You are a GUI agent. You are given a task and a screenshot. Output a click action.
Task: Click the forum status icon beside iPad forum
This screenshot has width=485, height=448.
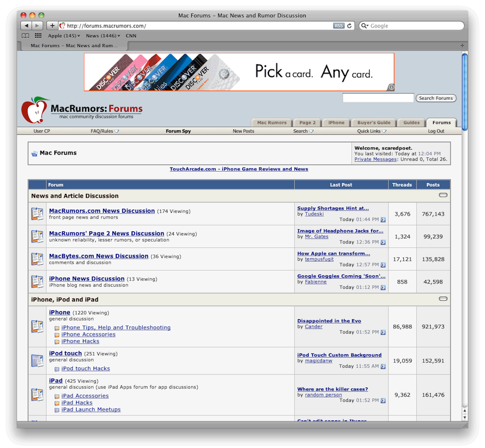37,395
